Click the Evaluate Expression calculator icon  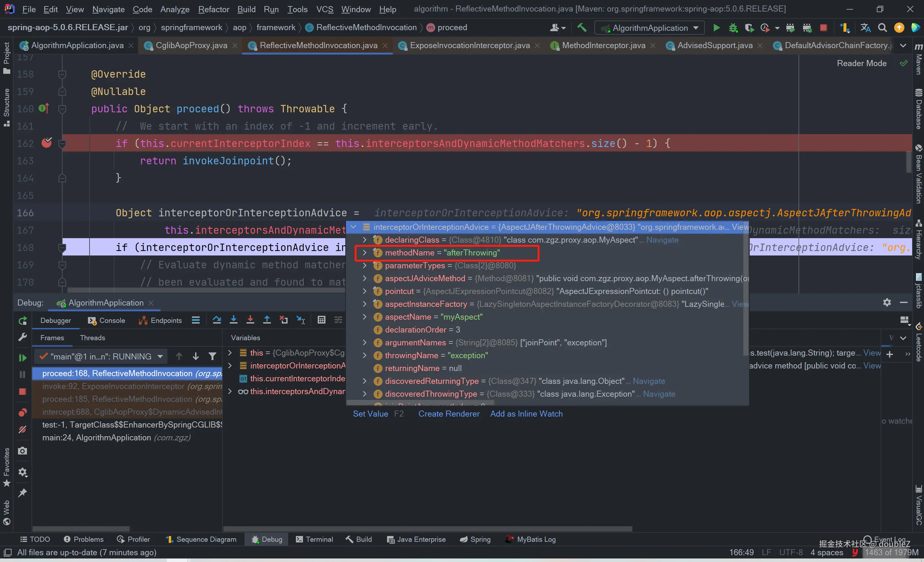321,320
